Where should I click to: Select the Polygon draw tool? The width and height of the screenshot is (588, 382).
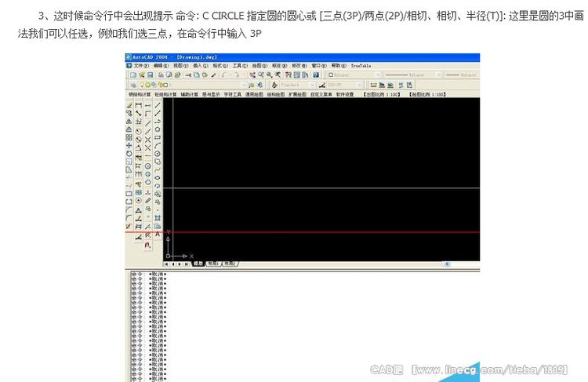pos(157,129)
